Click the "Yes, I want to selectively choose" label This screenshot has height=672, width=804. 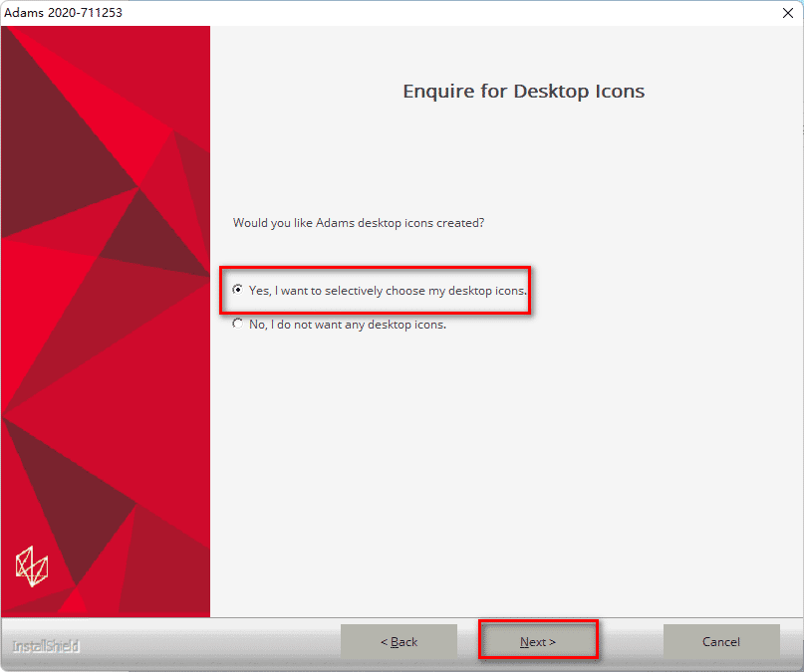[387, 290]
